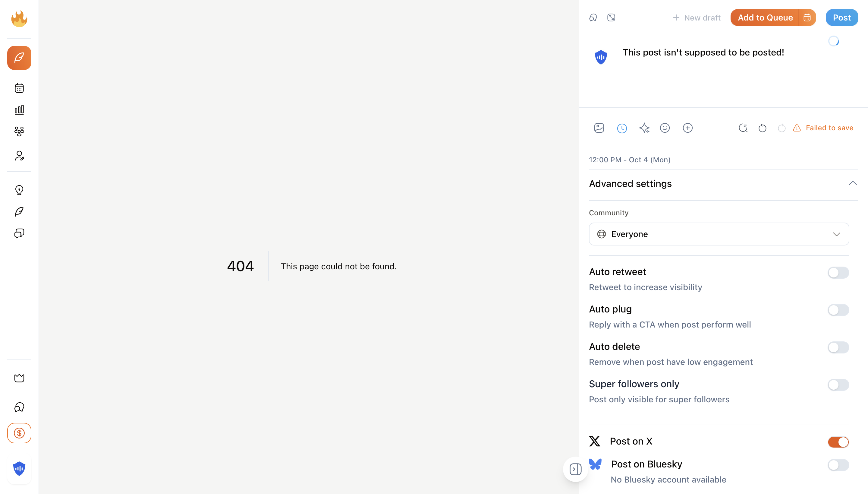Open the schedule clock tool
This screenshot has height=494, width=868.
pyautogui.click(x=622, y=128)
